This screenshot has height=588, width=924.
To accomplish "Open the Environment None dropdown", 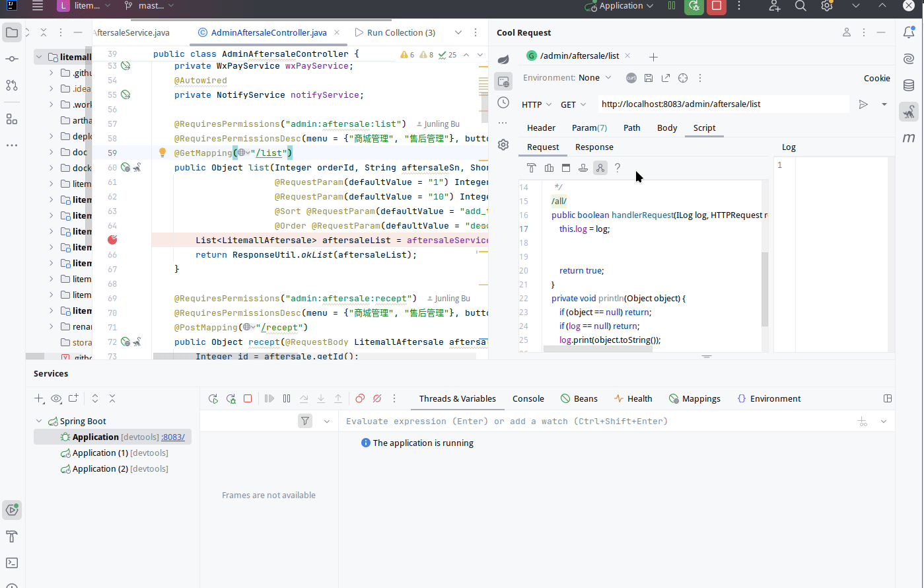I will coord(567,78).
